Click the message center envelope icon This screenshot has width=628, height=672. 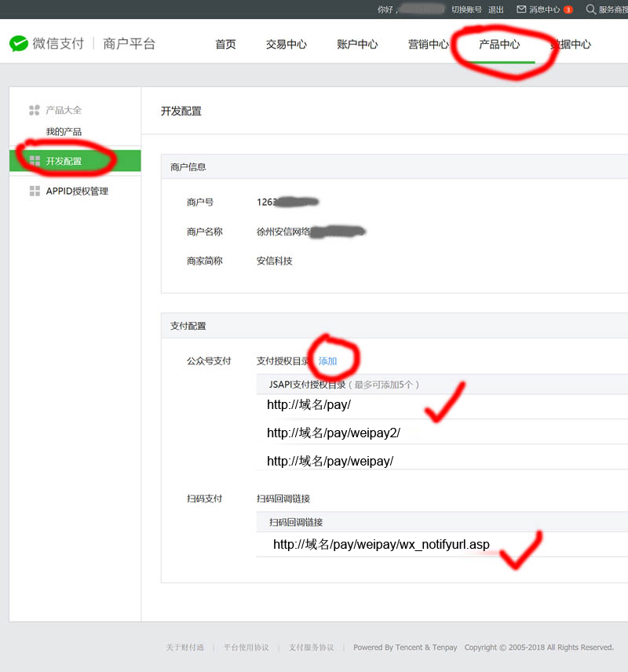pos(521,9)
